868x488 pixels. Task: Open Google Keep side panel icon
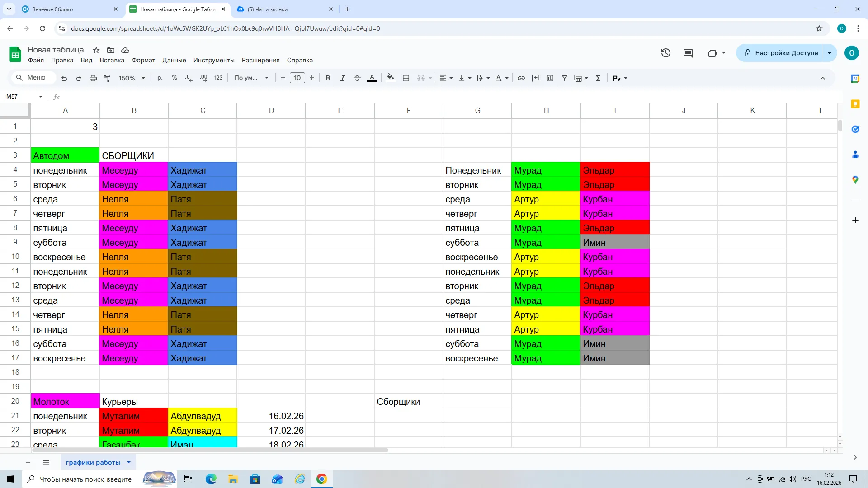tap(855, 104)
